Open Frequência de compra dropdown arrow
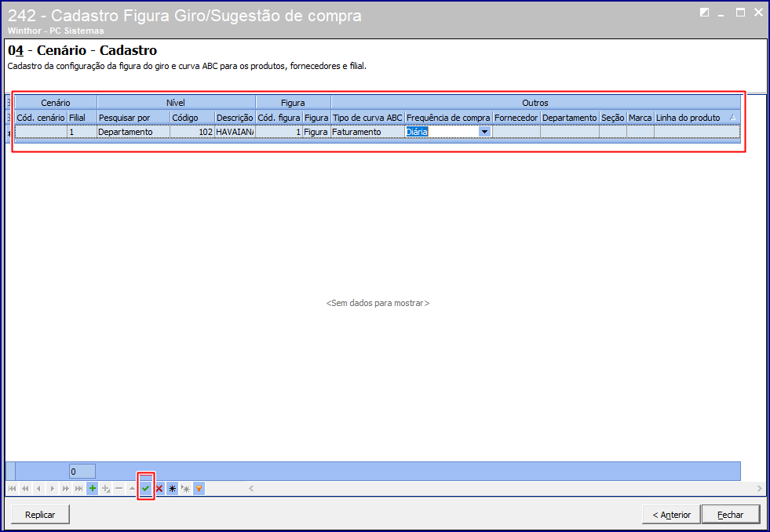This screenshot has width=770, height=532. (x=485, y=132)
